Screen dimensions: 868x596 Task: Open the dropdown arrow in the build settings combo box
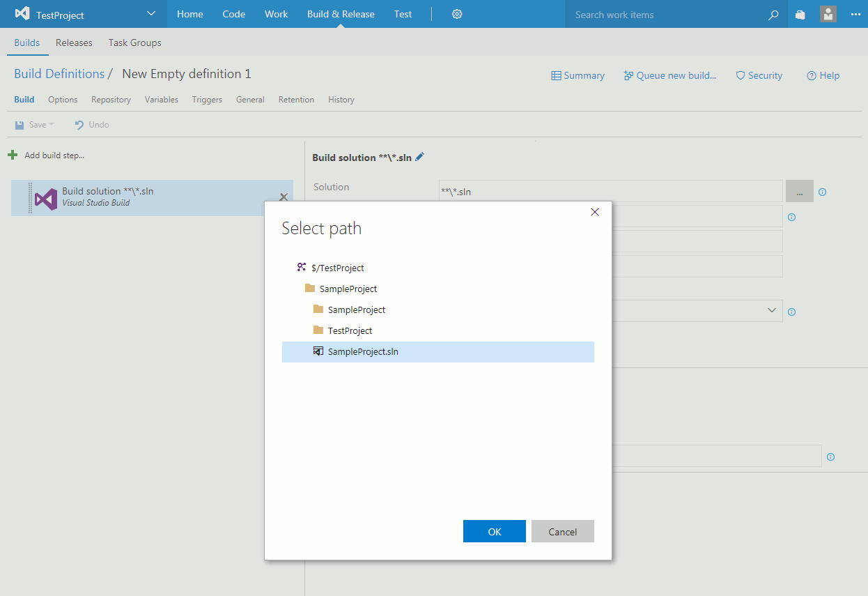pyautogui.click(x=771, y=310)
